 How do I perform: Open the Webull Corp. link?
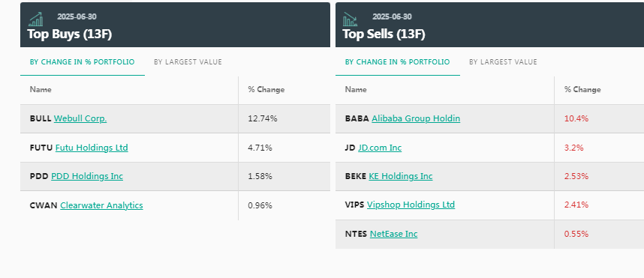80,118
